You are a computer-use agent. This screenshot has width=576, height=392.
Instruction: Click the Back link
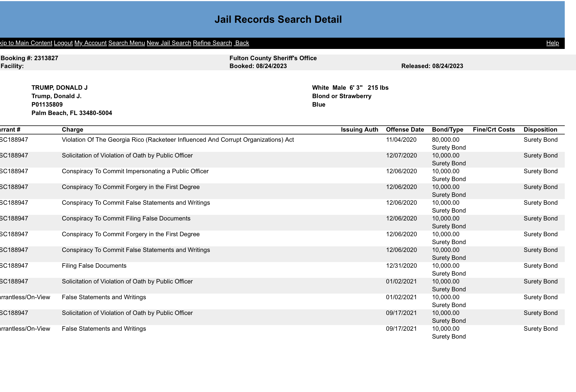[242, 43]
